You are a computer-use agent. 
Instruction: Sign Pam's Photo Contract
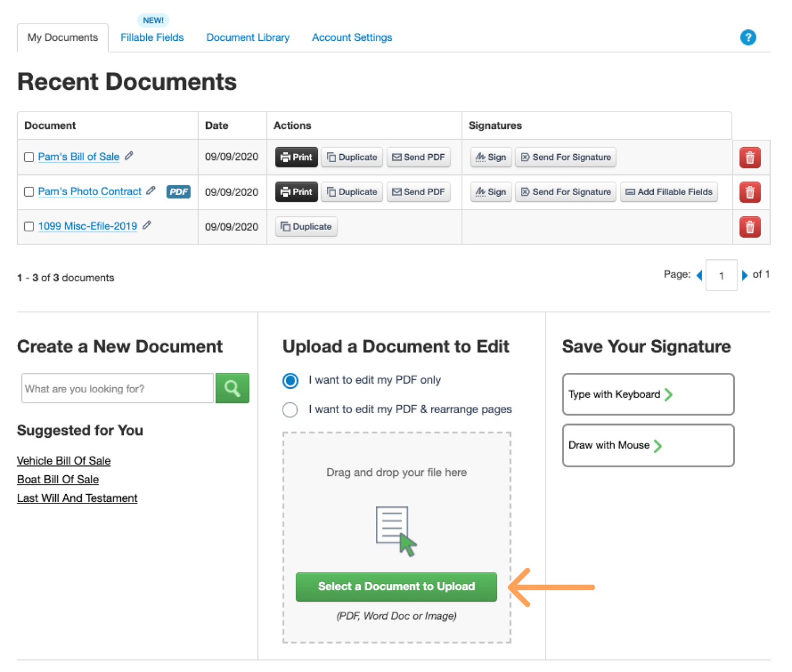coord(491,192)
